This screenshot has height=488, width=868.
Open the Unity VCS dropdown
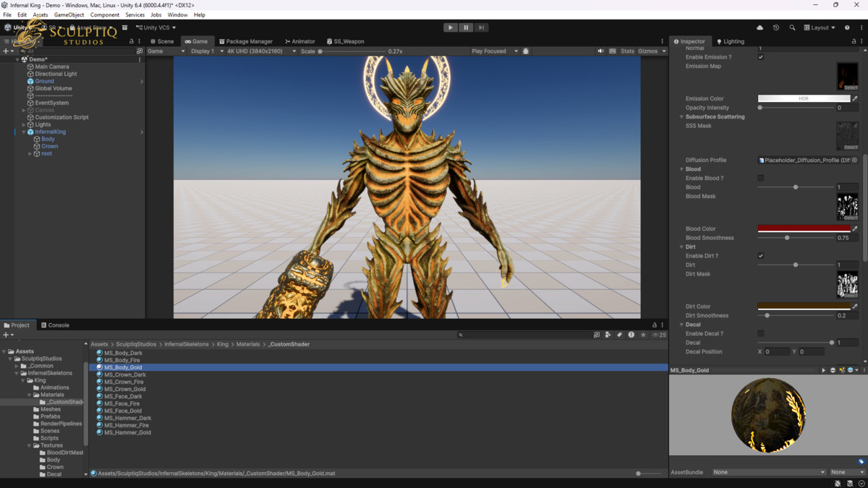[155, 27]
